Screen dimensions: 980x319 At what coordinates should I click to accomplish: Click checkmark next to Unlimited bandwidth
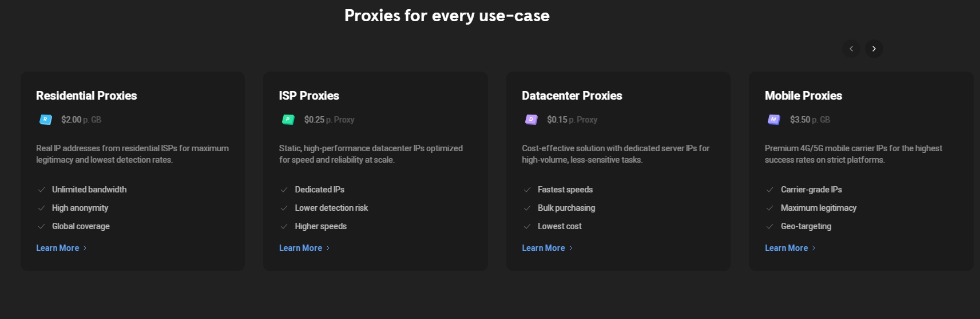coord(41,190)
